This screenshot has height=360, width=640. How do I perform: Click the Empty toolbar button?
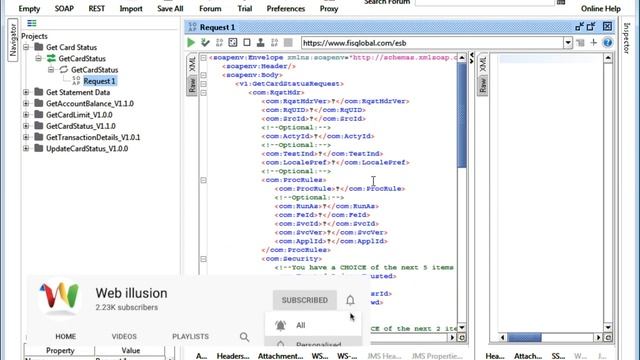point(29,9)
